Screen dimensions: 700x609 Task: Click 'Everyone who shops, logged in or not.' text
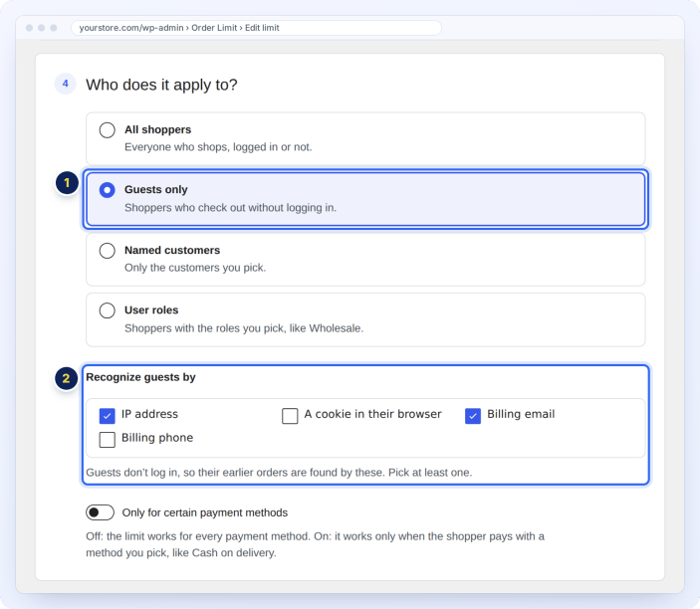[218, 147]
